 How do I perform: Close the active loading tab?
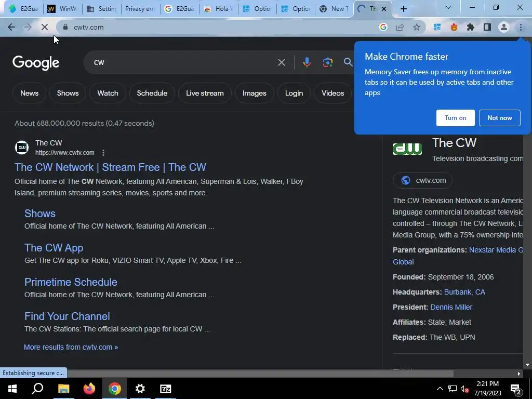pos(384,9)
